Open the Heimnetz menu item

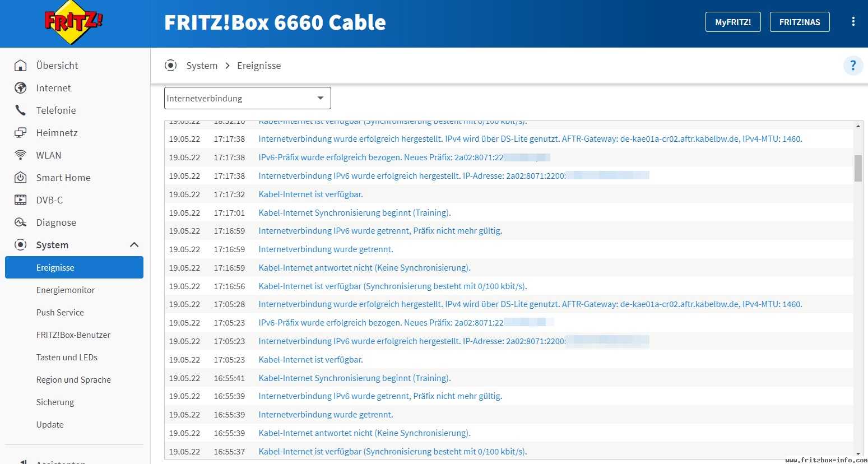point(57,133)
